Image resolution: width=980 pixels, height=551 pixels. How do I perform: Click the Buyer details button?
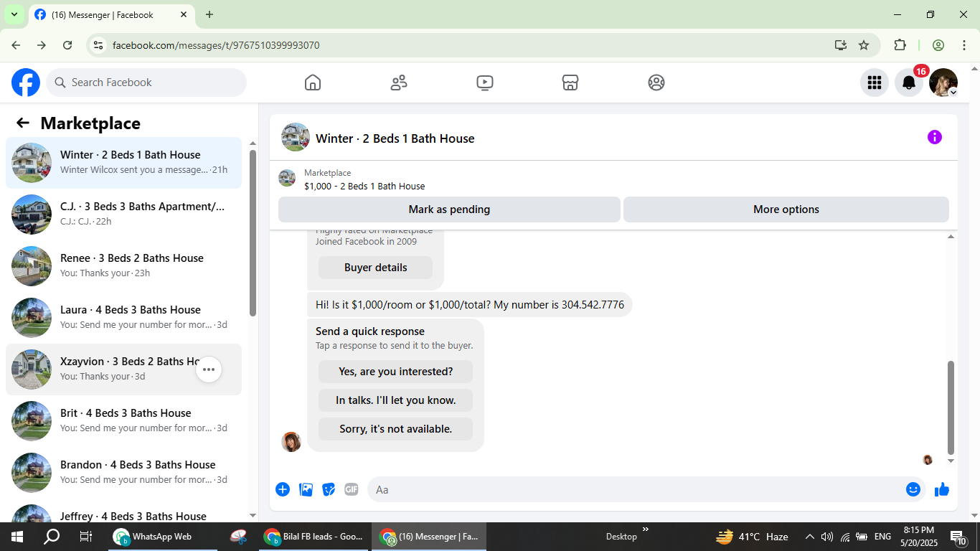point(376,268)
